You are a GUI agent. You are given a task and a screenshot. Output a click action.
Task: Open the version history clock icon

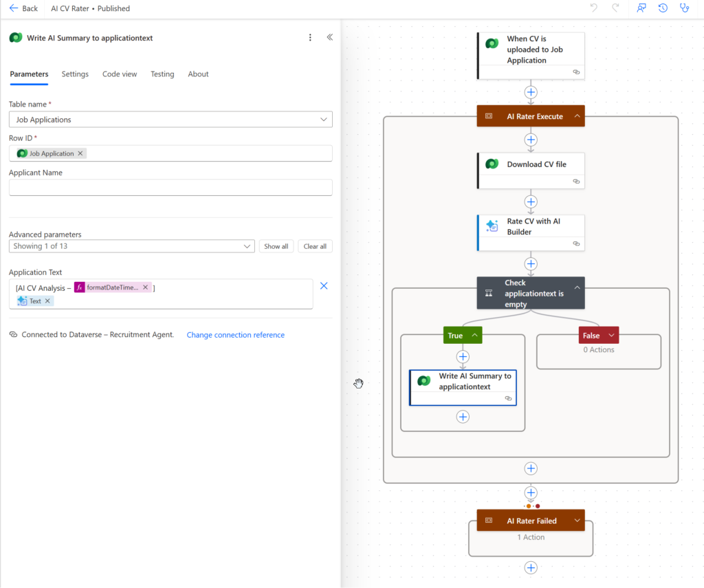(663, 8)
